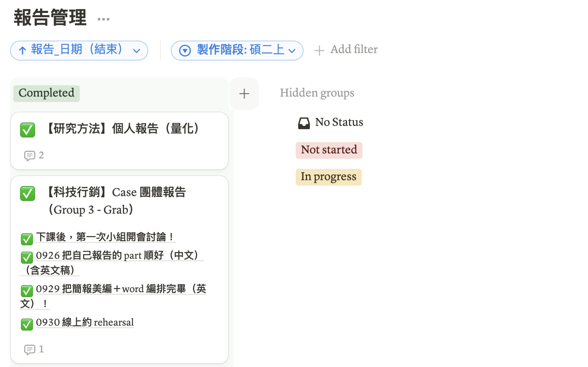Image resolution: width=588 pixels, height=367 pixels.
Task: Click the up arrow sort icon in 報告_日期 pill
Action: pyautogui.click(x=23, y=51)
